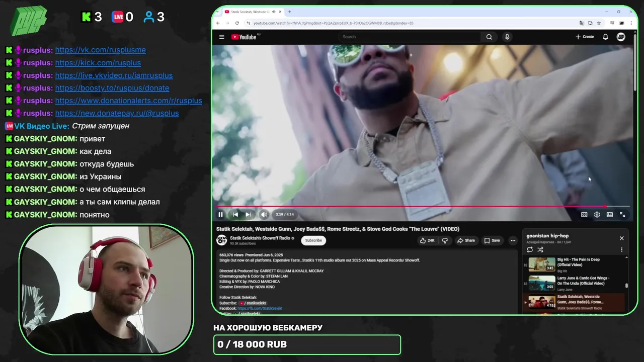Bookmark this page with the star
This screenshot has width=644, height=362.
pos(599,23)
